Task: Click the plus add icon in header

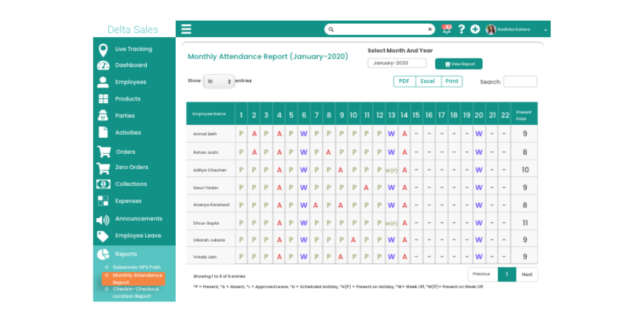Action: [x=475, y=29]
